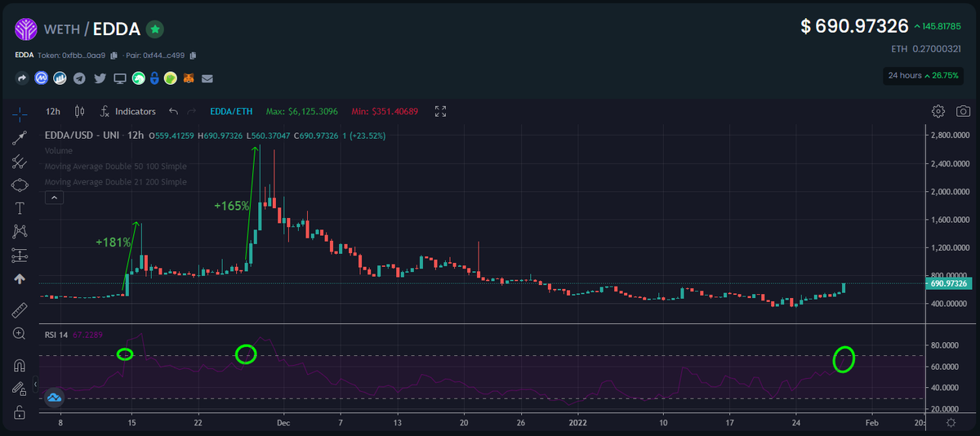Click the EDDA/USD - UNI title

82,135
